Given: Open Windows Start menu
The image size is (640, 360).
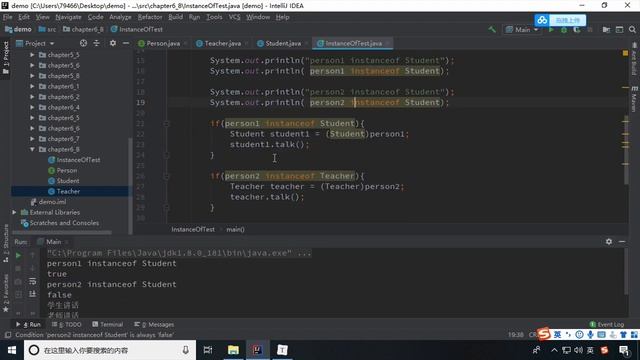Looking at the screenshot, I should pos(11,350).
